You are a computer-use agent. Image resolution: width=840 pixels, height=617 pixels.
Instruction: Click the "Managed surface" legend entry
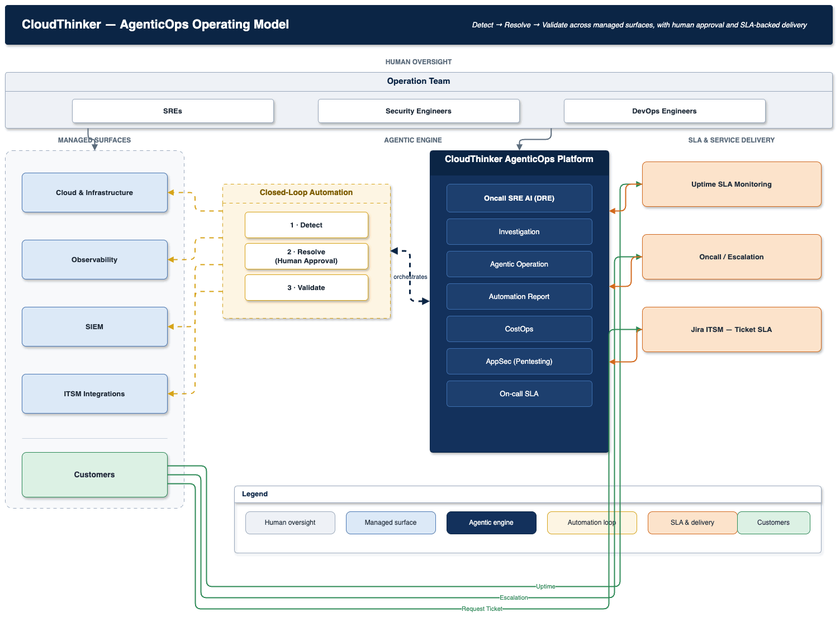click(x=391, y=523)
